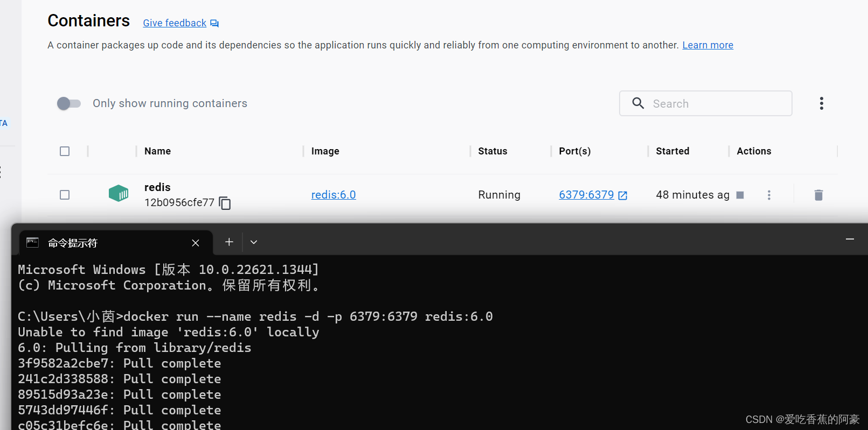Viewport: 868px width, 430px height.
Task: Click the 241c2d338588 Pull complete line
Action: 120,379
